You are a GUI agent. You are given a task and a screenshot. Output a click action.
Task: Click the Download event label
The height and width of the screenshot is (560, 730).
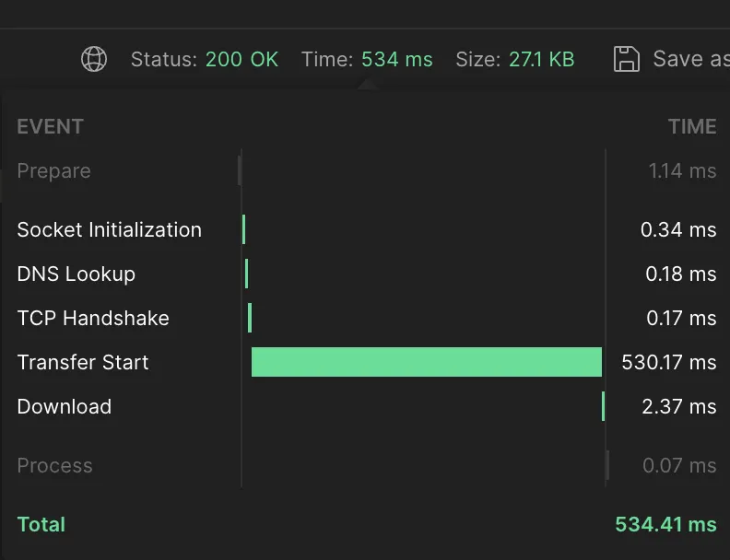64,406
